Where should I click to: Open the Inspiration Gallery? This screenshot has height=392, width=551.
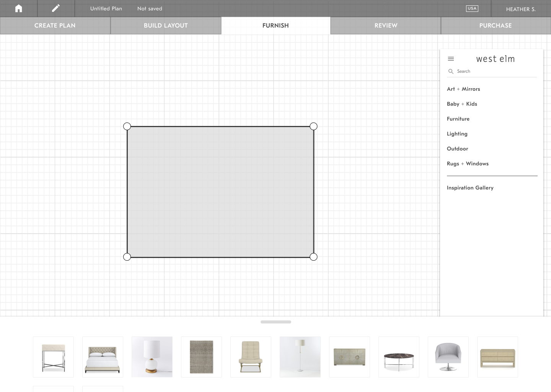coord(470,188)
